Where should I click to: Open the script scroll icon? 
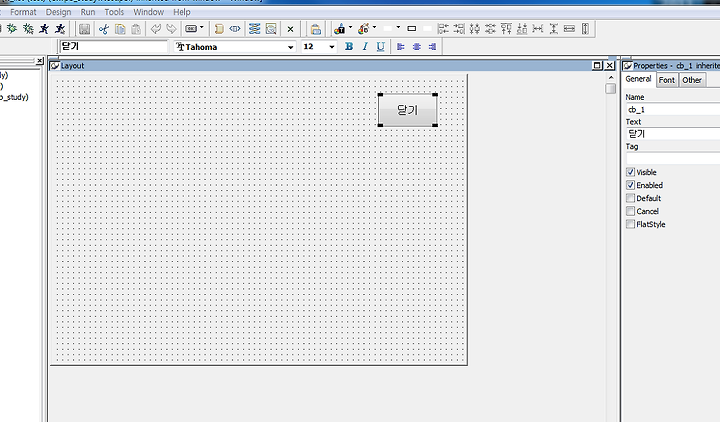click(x=219, y=29)
